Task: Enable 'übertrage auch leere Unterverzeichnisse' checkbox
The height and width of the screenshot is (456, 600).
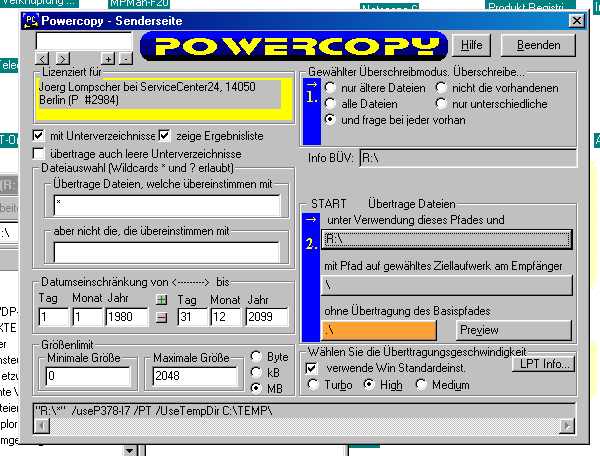Action: (39, 154)
